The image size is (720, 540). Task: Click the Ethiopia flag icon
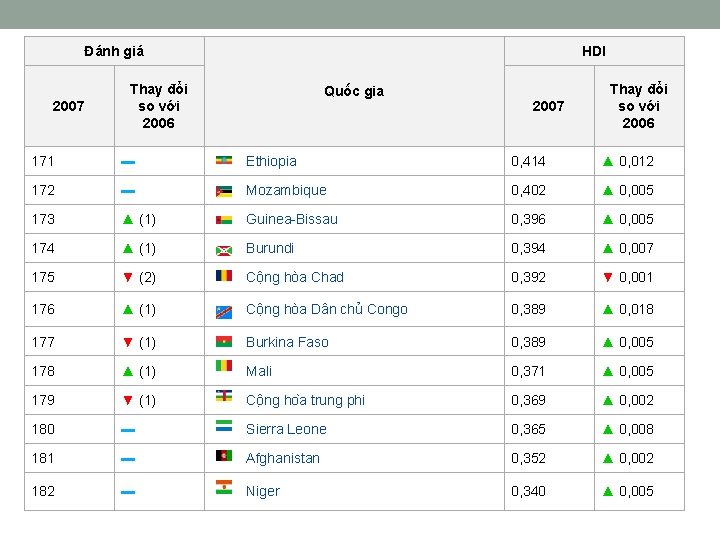coord(225,161)
